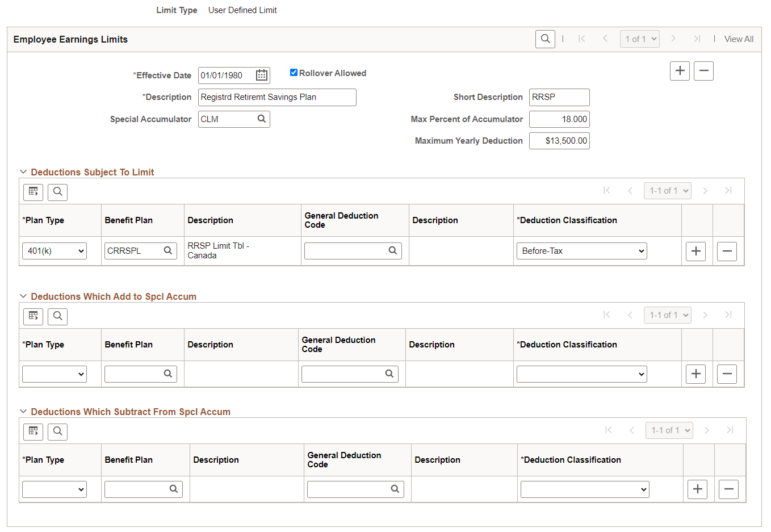The height and width of the screenshot is (532, 771).
Task: Open the Before-Tax Deduction Classification dropdown
Action: [581, 250]
